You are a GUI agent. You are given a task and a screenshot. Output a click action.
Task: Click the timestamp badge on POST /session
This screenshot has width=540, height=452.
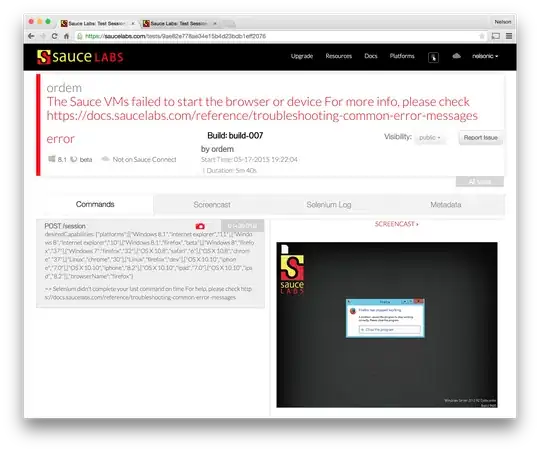click(x=242, y=226)
